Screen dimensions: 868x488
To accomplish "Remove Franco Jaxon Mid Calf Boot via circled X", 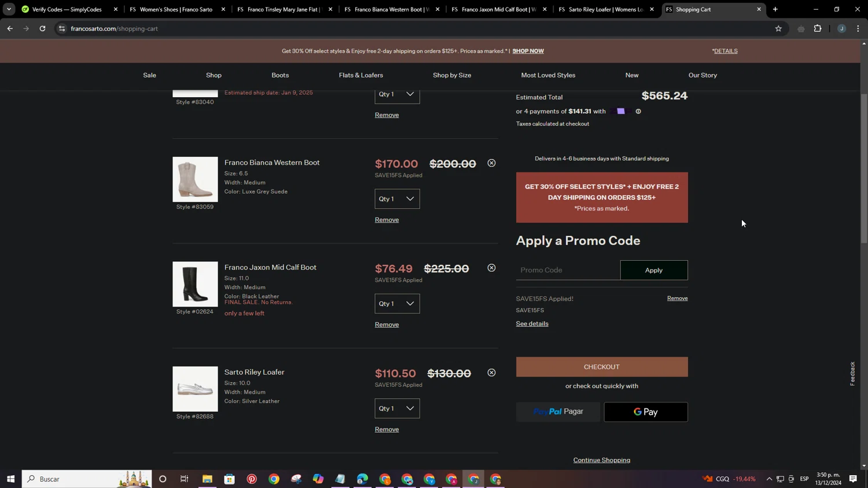I will click(491, 268).
